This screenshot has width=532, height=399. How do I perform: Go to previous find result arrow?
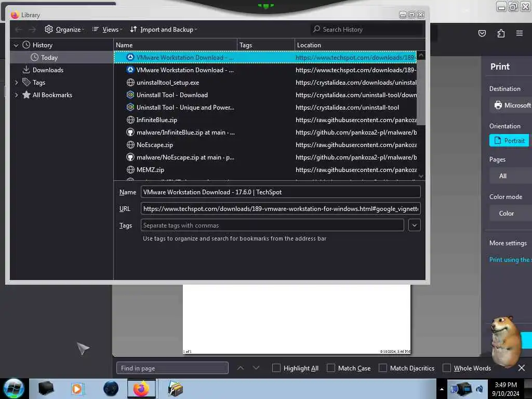point(241,368)
